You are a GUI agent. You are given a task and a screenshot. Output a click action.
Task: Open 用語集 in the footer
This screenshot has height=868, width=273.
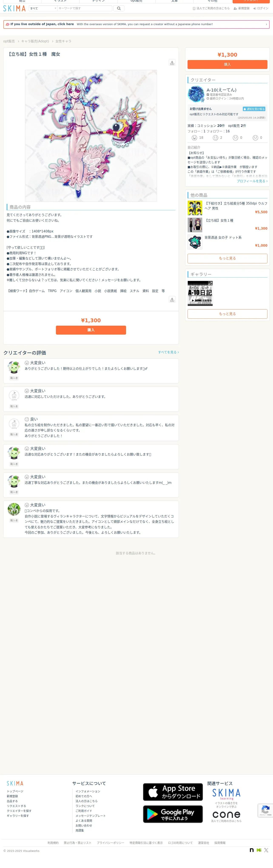click(x=80, y=830)
